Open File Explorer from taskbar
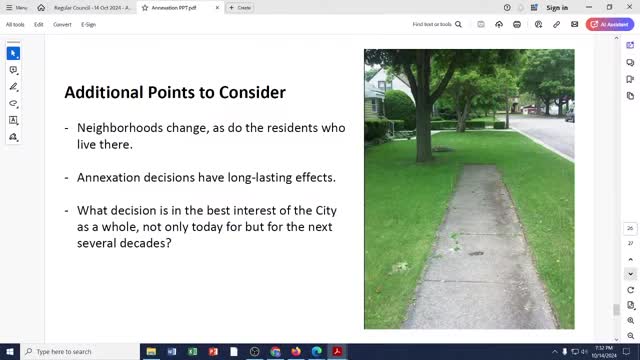The image size is (640, 360). 151,351
